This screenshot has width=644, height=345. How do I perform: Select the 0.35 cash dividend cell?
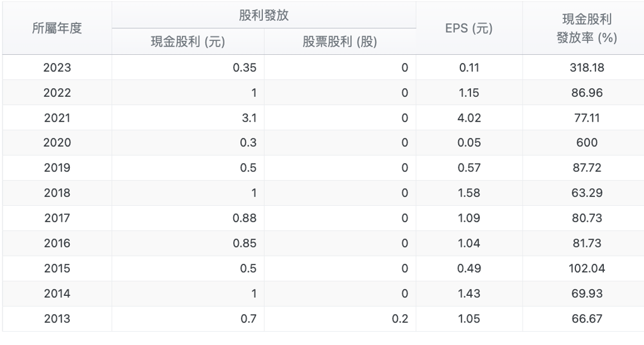[x=245, y=67]
